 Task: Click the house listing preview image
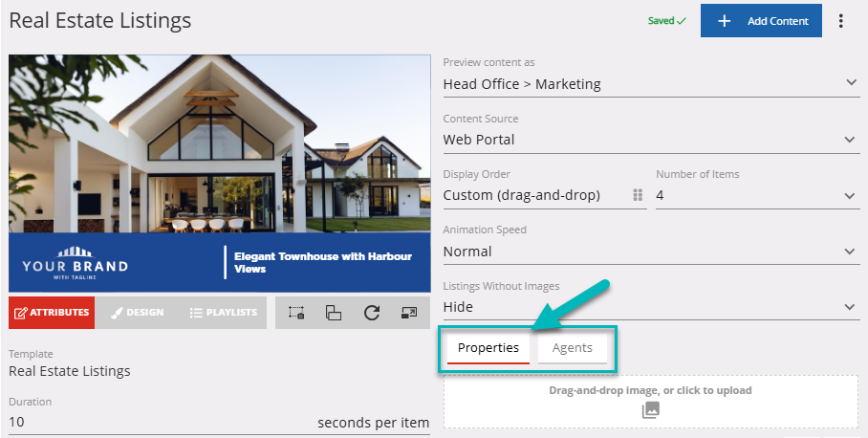[x=220, y=143]
